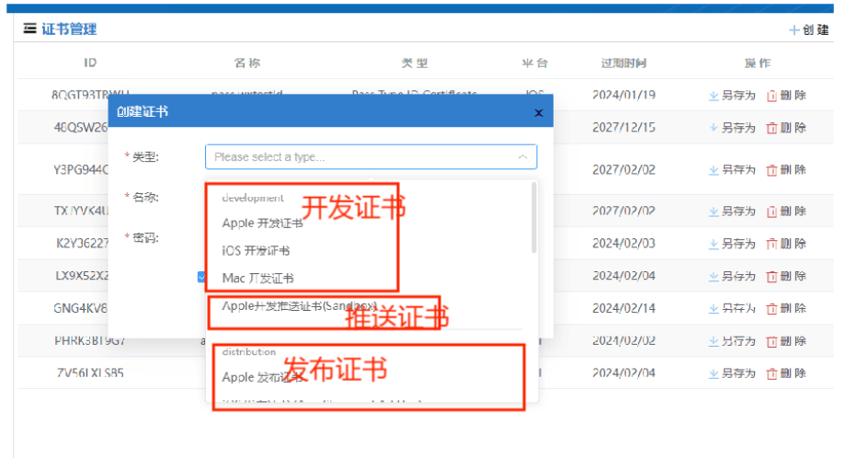Image resolution: width=868 pixels, height=458 pixels.
Task: Select Apple 开发证书 option
Action: [x=262, y=223]
